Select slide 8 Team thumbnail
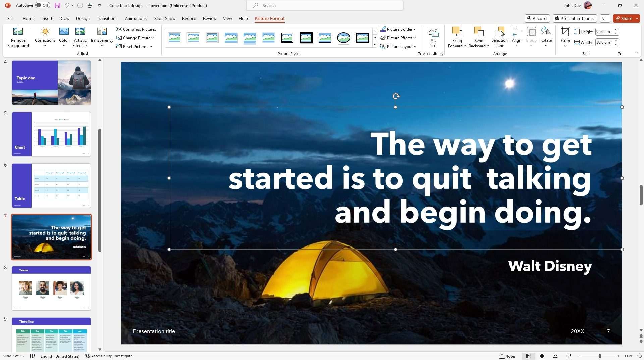Viewport: 644px width, 360px height. pos(51,288)
